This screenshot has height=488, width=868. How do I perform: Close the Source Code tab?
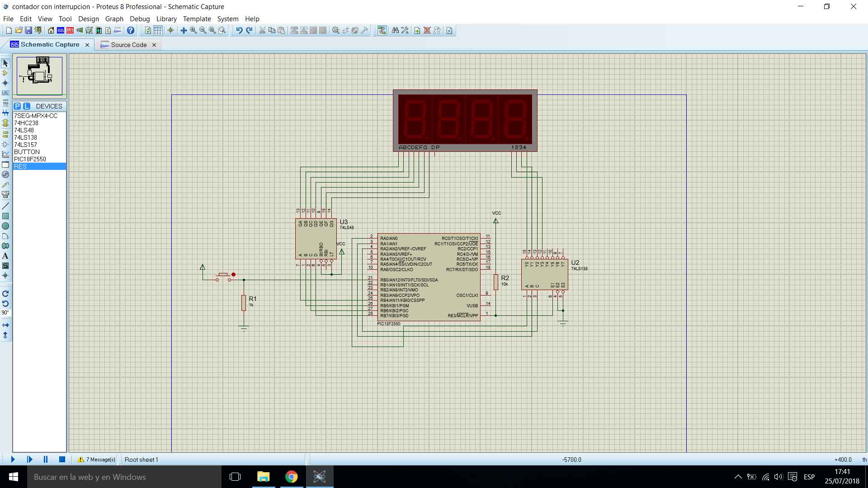coord(154,45)
